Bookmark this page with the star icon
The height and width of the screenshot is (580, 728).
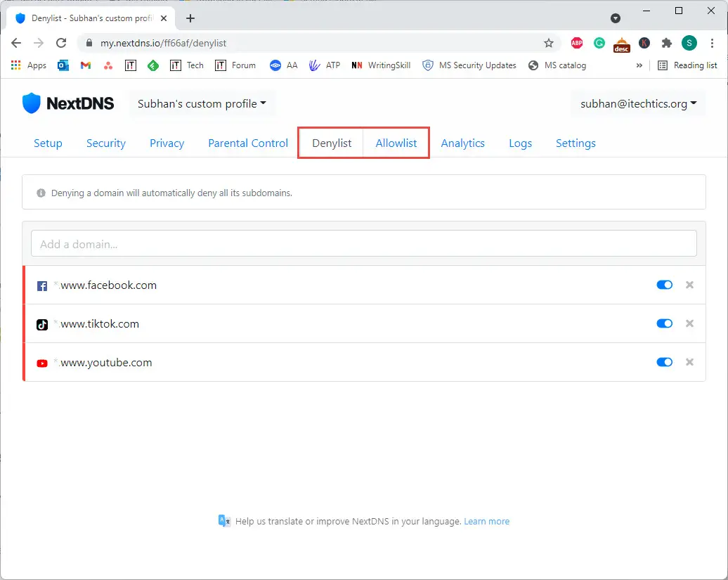tap(549, 43)
